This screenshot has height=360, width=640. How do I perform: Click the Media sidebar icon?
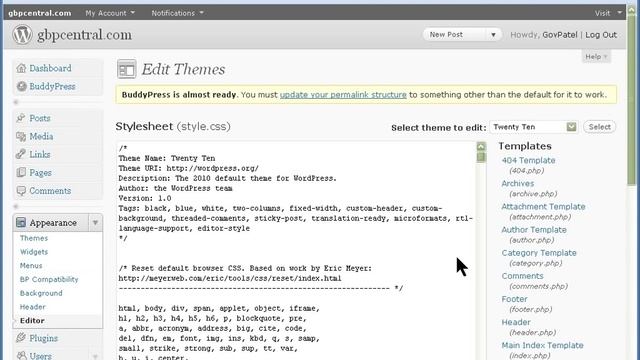click(x=21, y=136)
